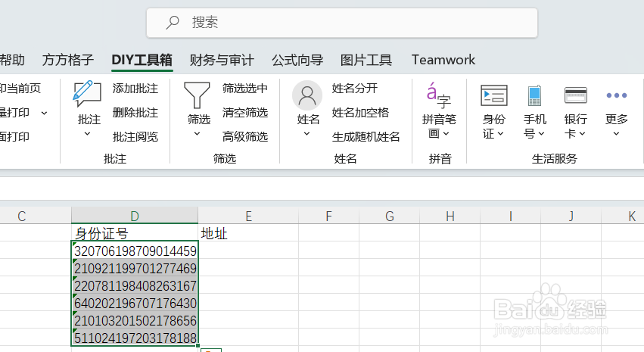The width and height of the screenshot is (644, 352).
Task: Select column I header
Action: [x=511, y=216]
